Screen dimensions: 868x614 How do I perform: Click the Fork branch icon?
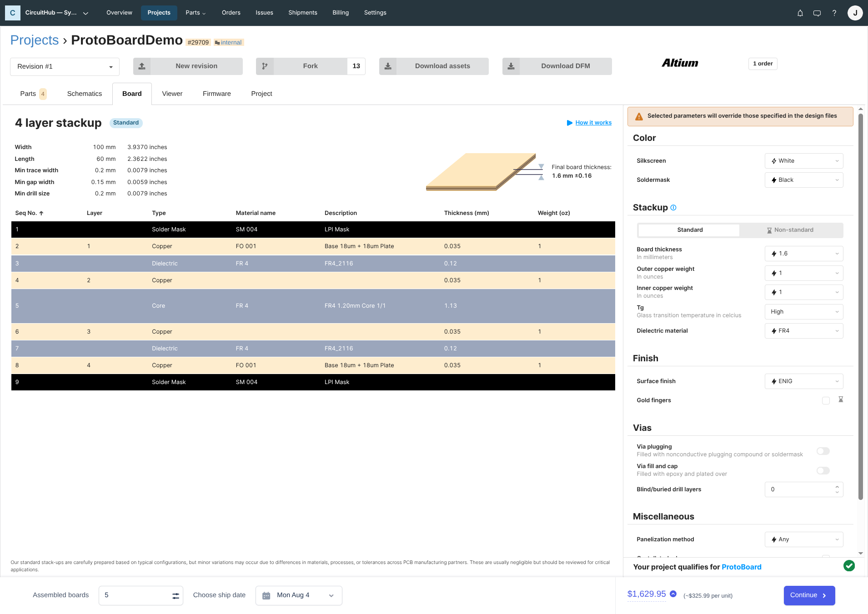click(265, 66)
